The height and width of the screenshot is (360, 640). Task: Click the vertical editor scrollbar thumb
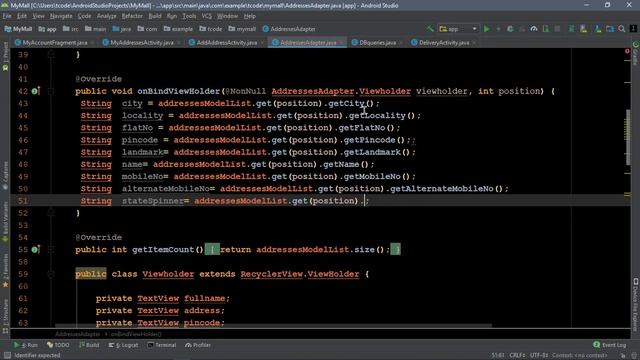tap(627, 138)
